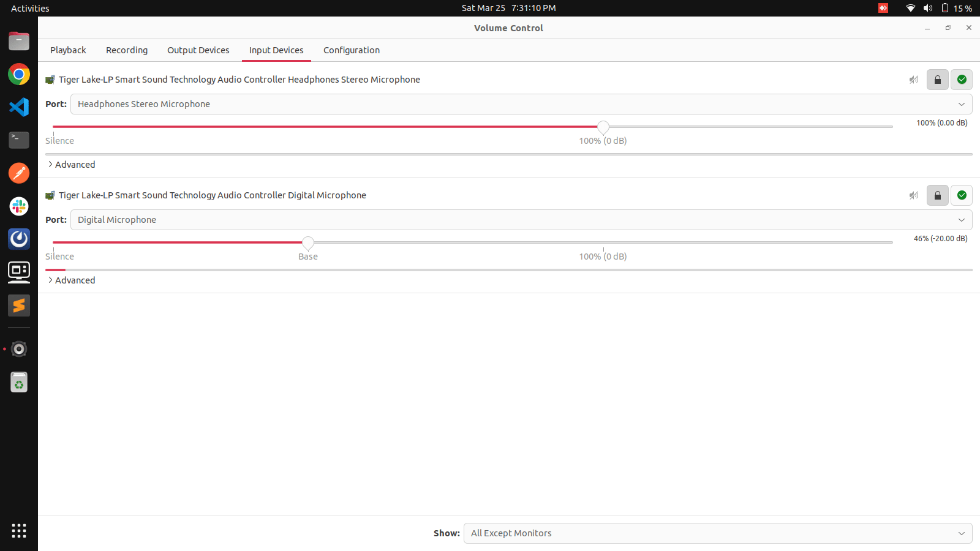Lock channels together for Headphones Stereo Microphone

[x=937, y=80]
